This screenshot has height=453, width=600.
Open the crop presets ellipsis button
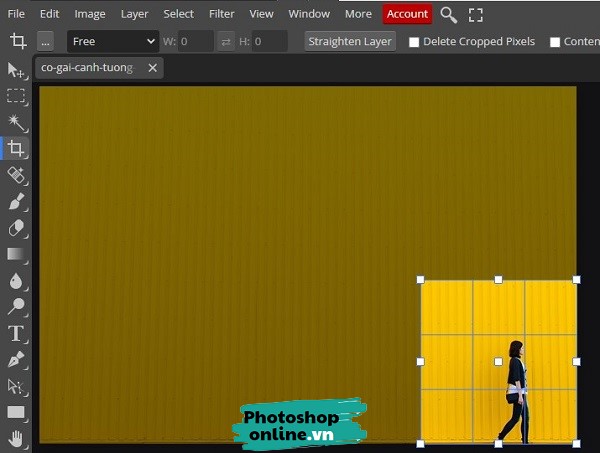click(46, 42)
